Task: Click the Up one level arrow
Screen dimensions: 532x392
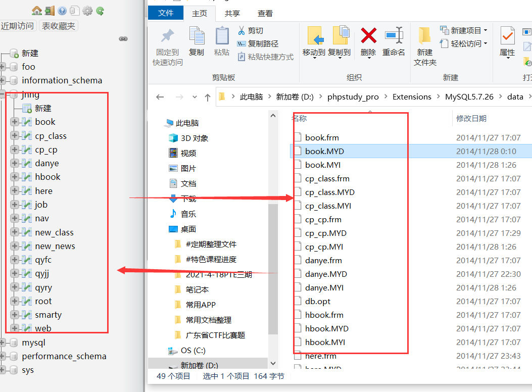Action: 208,97
